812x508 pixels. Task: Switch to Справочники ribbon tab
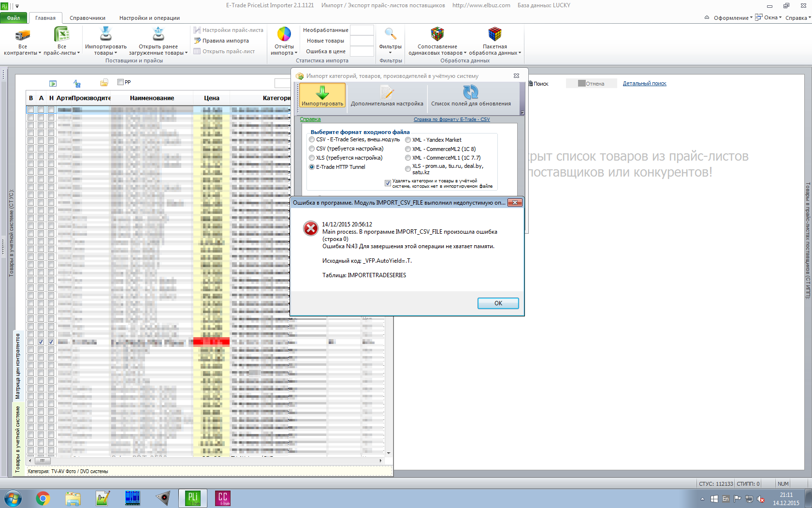click(x=87, y=18)
